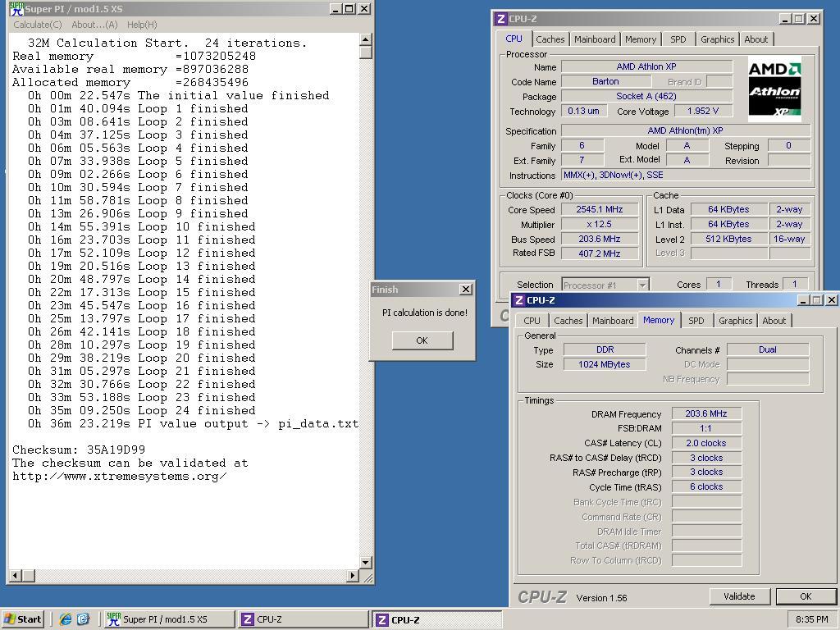Click the CAS# Latency value 2.0 clocks

[706, 443]
